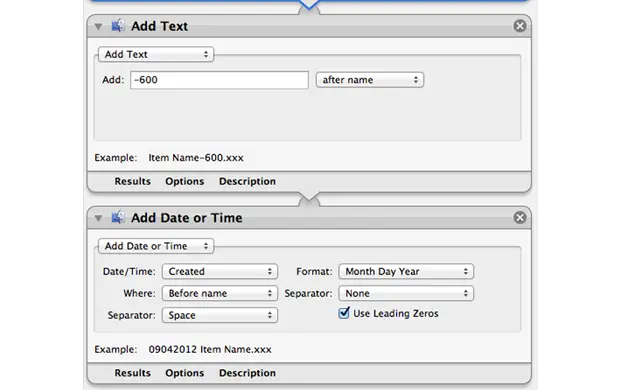This screenshot has width=620, height=390.
Task: Click the example text '09042012 Item Name.xxx'
Action: coord(210,349)
